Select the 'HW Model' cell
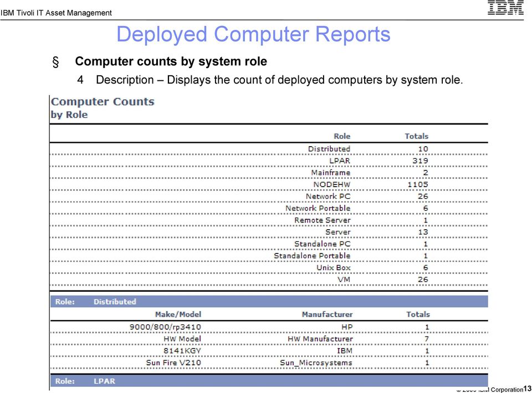The width and height of the screenshot is (532, 393). (182, 339)
